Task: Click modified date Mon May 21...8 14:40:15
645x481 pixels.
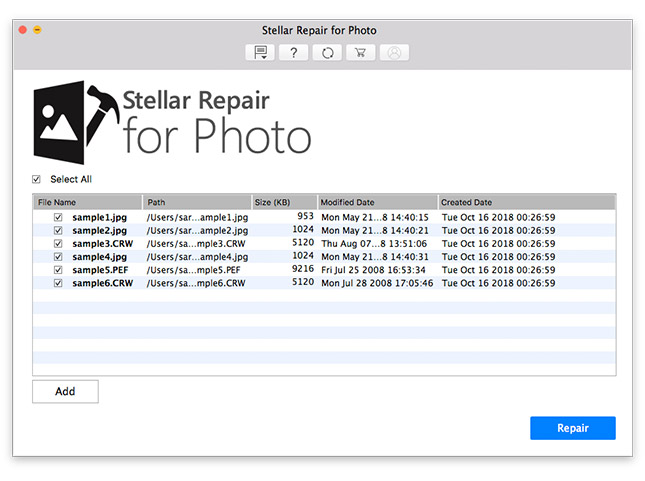Action: click(x=375, y=217)
